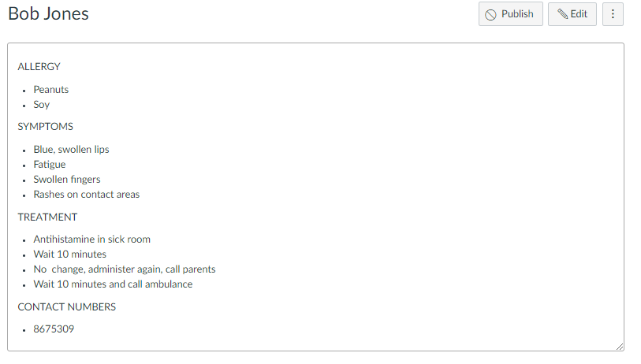Image resolution: width=641 pixels, height=364 pixels.
Task: Click "Antihistamine in sick room" line
Action: coord(91,240)
